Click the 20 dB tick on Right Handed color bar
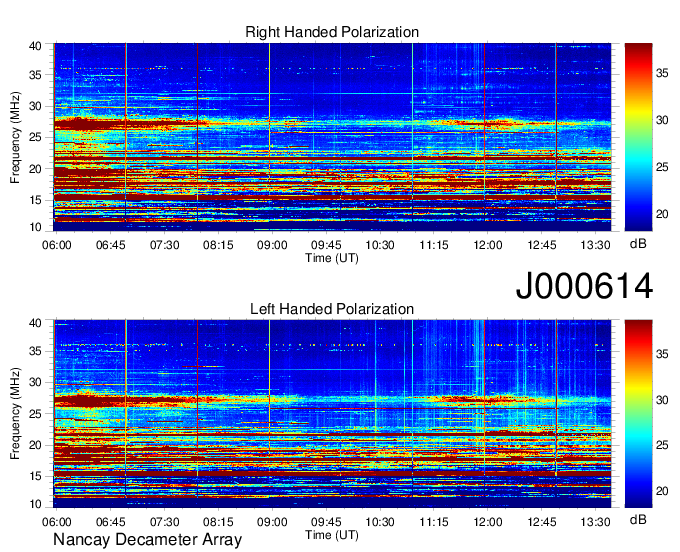Screen dimensions: 680x552 point(662,214)
